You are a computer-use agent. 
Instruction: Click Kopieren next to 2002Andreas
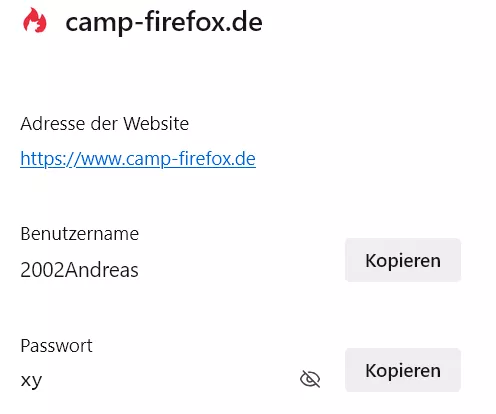point(403,260)
